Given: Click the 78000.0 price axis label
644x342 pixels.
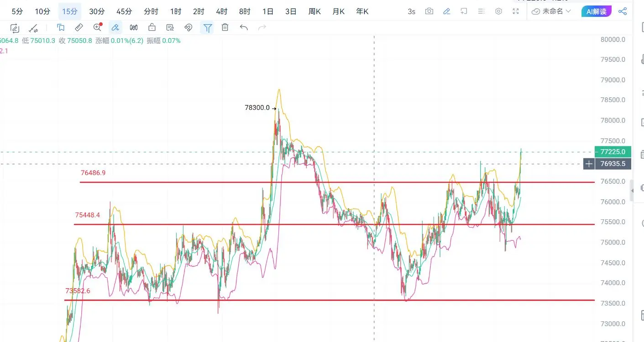Looking at the screenshot, I should click(x=613, y=121).
